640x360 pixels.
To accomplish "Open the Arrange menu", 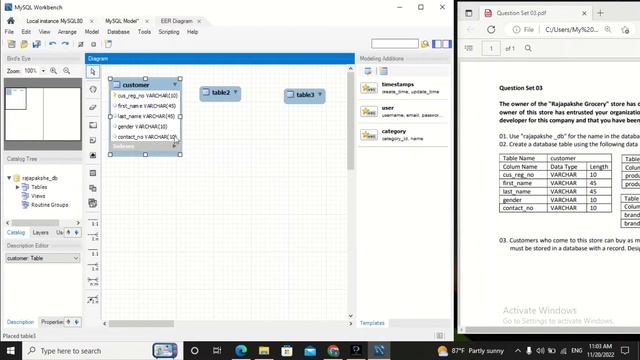I will click(x=67, y=32).
